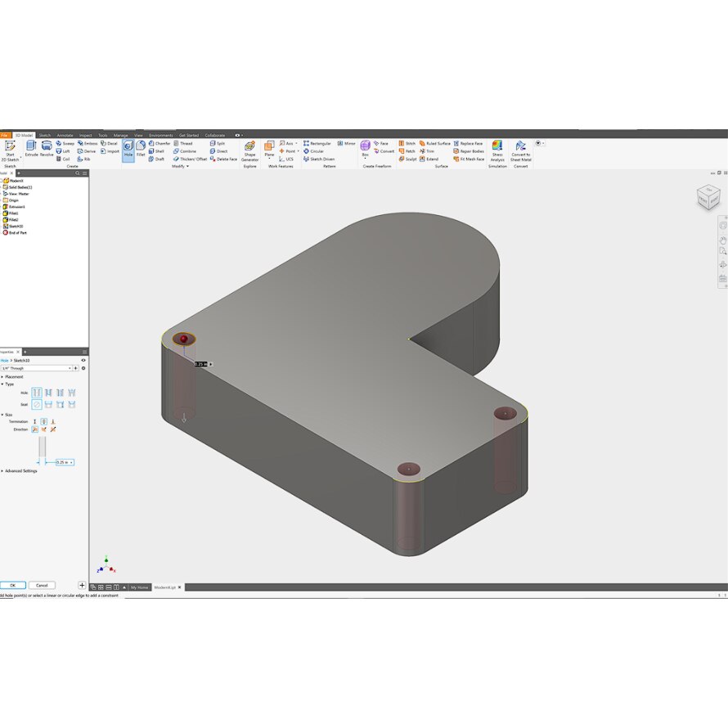Viewport: 728px width, 728px height.
Task: Click the Combine tool
Action: click(185, 151)
